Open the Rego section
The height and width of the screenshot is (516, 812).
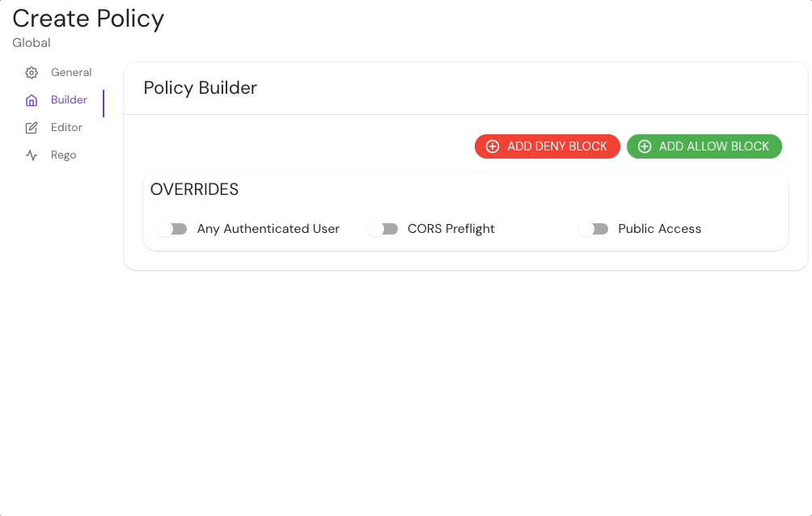coord(63,154)
